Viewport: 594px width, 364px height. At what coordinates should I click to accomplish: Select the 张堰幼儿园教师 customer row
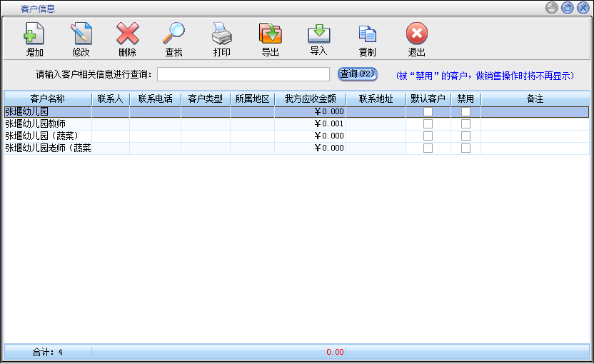(43, 124)
